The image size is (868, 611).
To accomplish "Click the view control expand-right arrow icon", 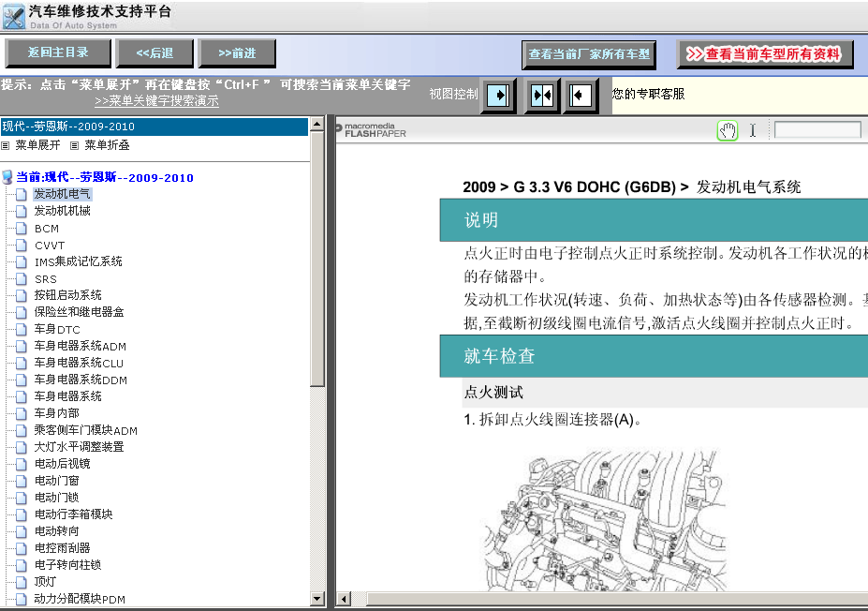I will [498, 96].
